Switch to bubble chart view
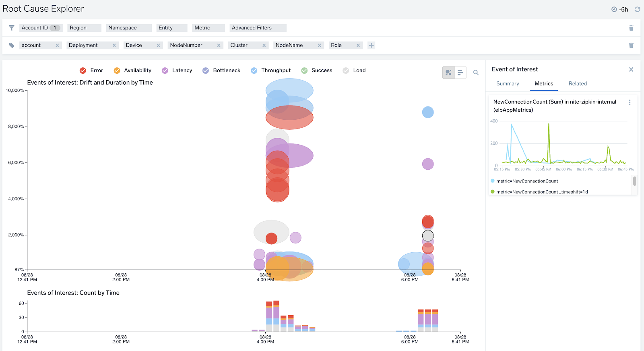 tap(448, 73)
